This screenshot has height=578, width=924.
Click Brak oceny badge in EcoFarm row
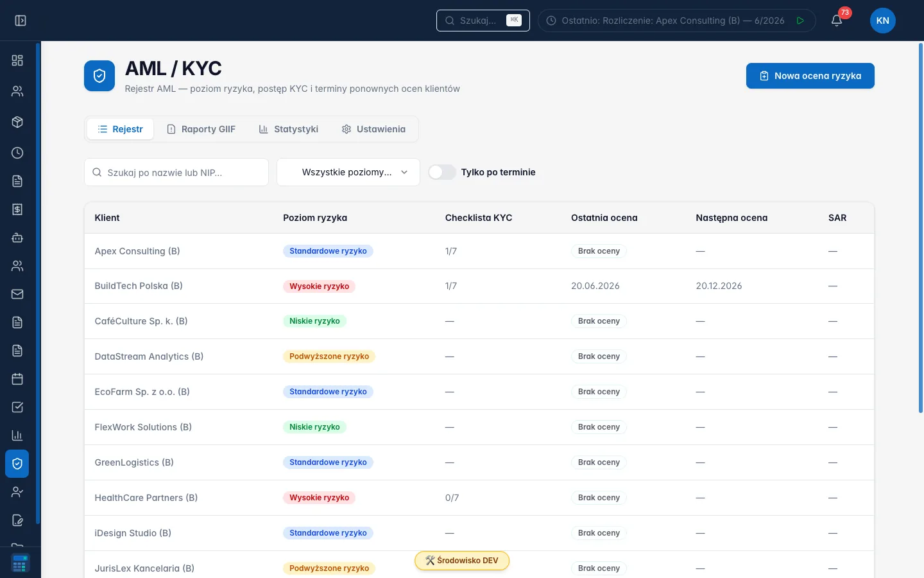[599, 392]
